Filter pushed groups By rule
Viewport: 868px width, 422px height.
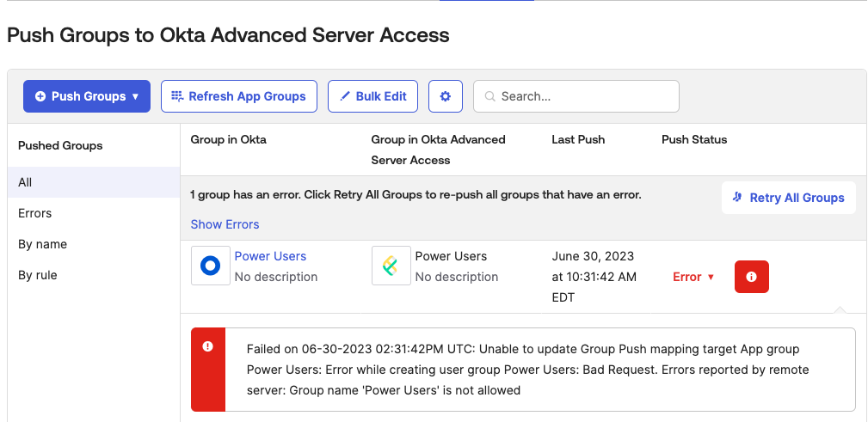[x=38, y=275]
